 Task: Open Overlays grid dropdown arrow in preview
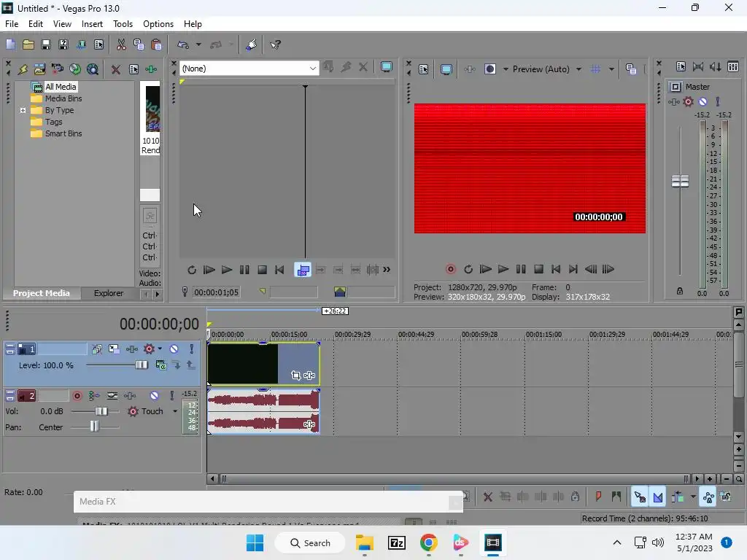click(x=611, y=69)
